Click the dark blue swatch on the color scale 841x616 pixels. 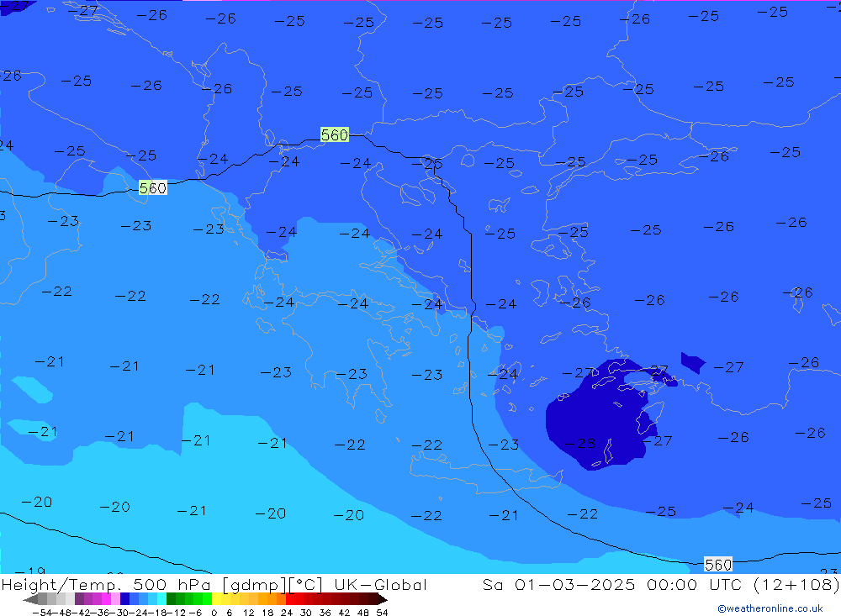[x=124, y=599]
